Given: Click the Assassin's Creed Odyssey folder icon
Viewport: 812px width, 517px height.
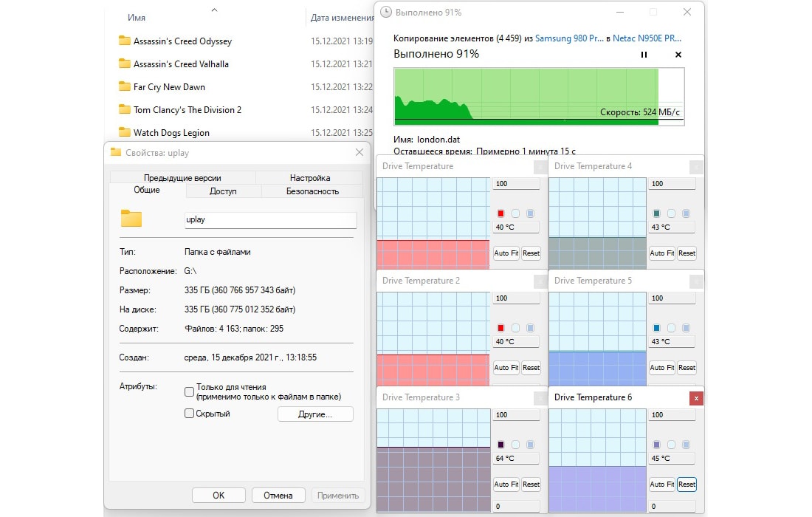Looking at the screenshot, I should coord(124,41).
